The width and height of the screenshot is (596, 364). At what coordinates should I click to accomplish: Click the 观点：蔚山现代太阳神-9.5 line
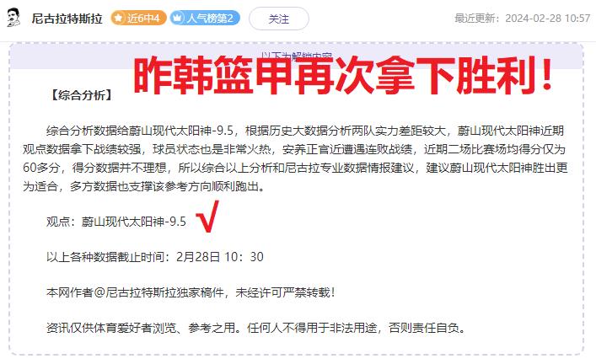click(x=116, y=222)
